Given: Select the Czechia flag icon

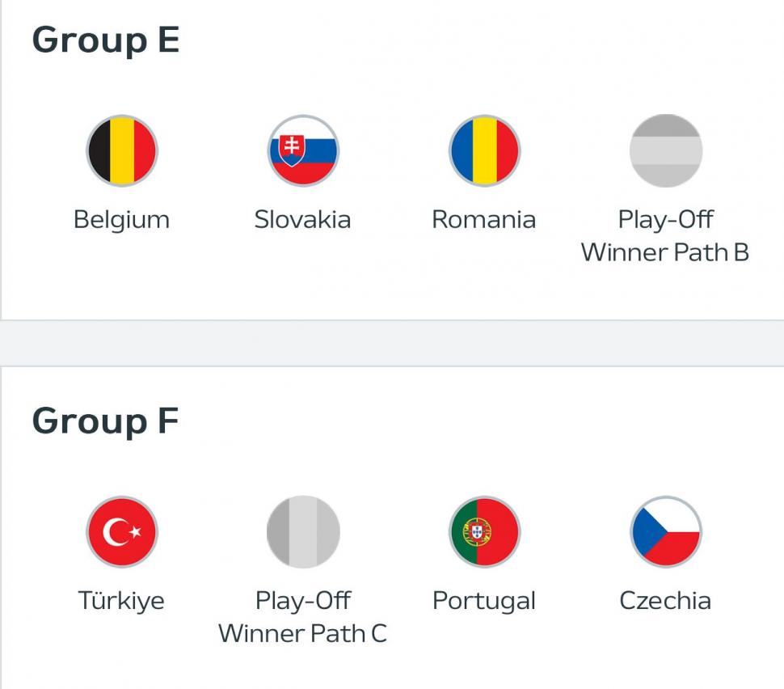Looking at the screenshot, I should coord(666,532).
